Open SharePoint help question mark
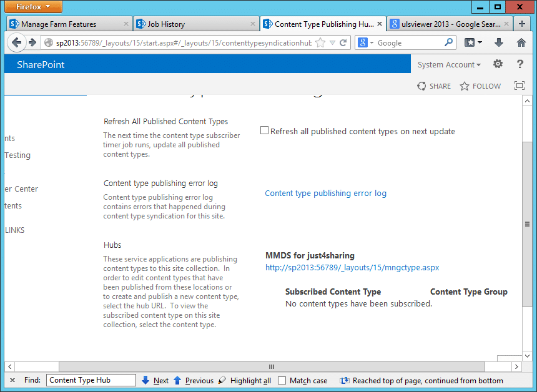This screenshot has height=392, width=537. point(520,64)
